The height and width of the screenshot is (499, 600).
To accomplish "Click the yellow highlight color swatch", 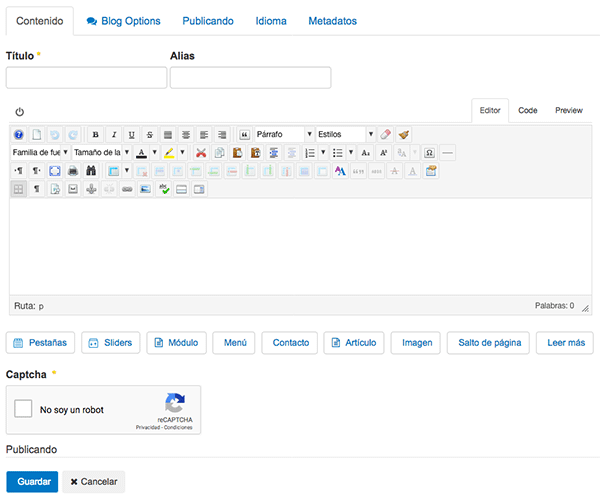I will coord(169,153).
